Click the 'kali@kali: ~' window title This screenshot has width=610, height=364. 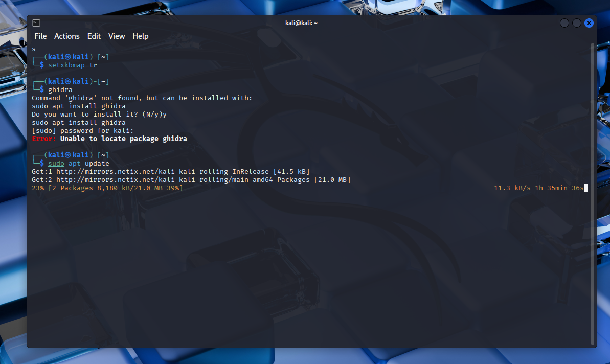pyautogui.click(x=302, y=23)
